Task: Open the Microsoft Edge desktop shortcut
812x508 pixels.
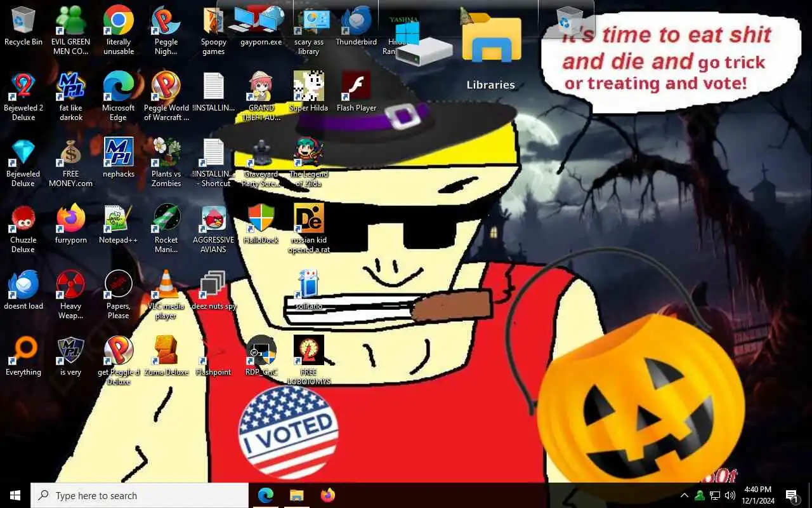Action: point(119,97)
